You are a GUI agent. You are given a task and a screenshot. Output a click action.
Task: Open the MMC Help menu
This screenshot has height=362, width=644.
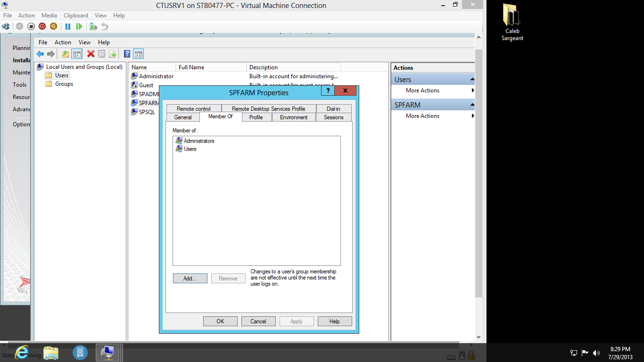point(104,42)
